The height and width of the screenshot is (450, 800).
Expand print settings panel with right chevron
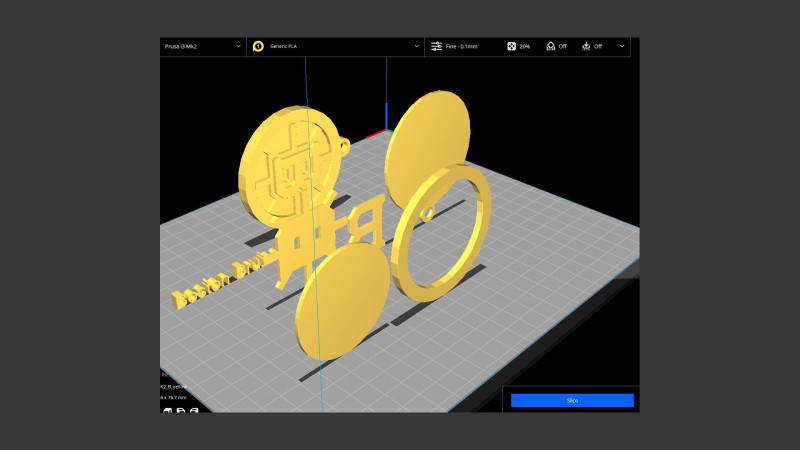pos(622,46)
